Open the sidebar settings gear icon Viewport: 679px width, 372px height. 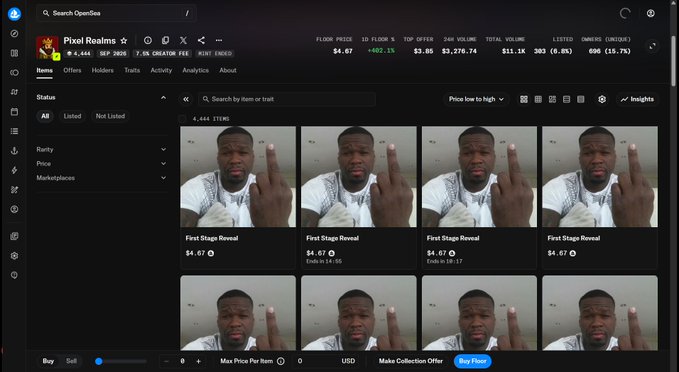pos(14,256)
